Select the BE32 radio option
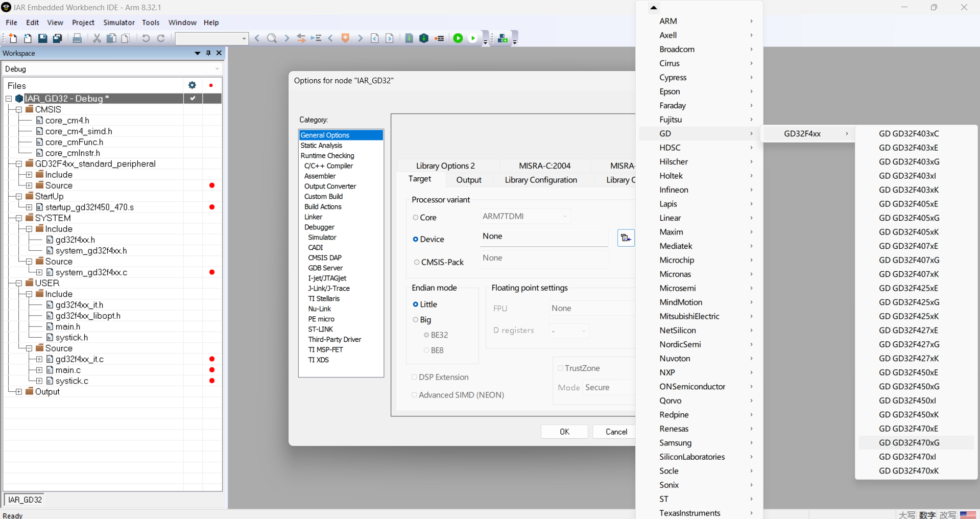The height and width of the screenshot is (519, 980). click(426, 335)
